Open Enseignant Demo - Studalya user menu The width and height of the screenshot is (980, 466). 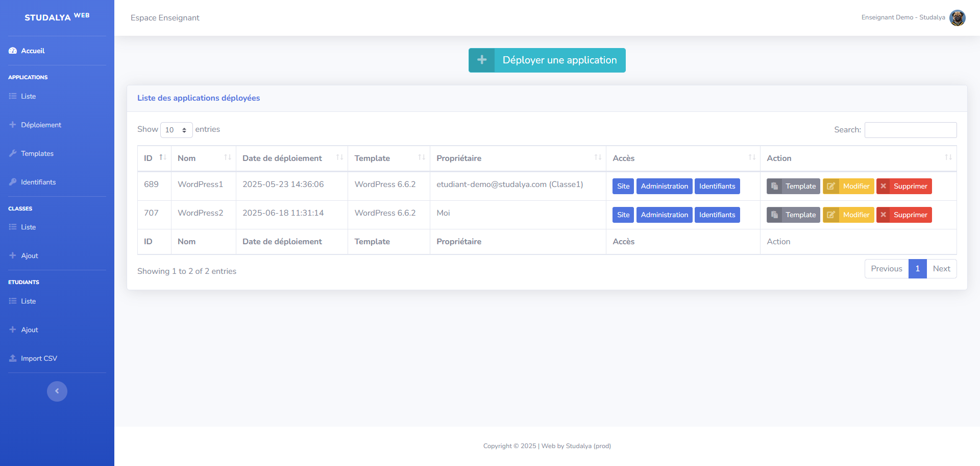(x=903, y=17)
